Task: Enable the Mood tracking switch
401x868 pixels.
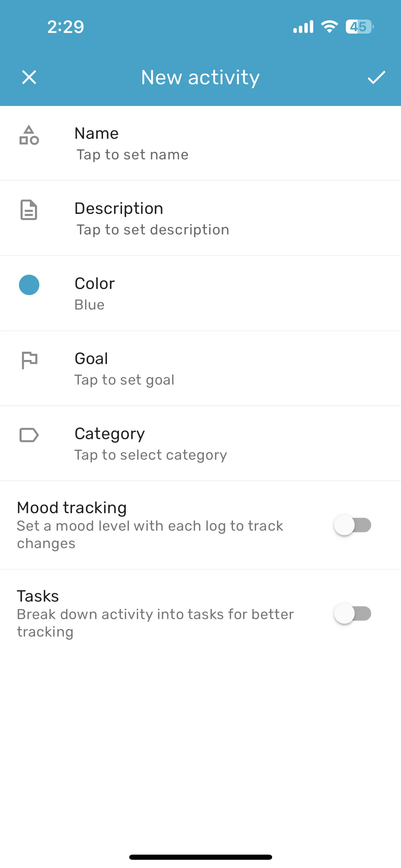Action: [x=353, y=525]
